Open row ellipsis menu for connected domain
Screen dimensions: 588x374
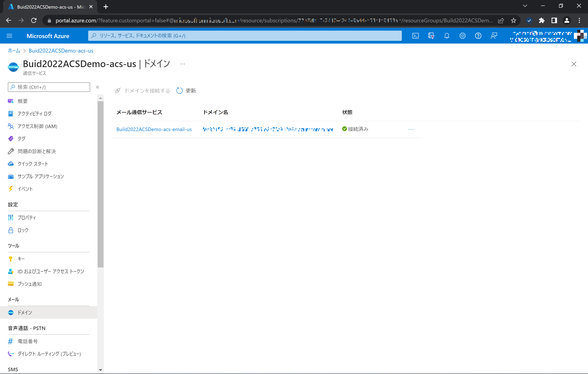click(411, 129)
